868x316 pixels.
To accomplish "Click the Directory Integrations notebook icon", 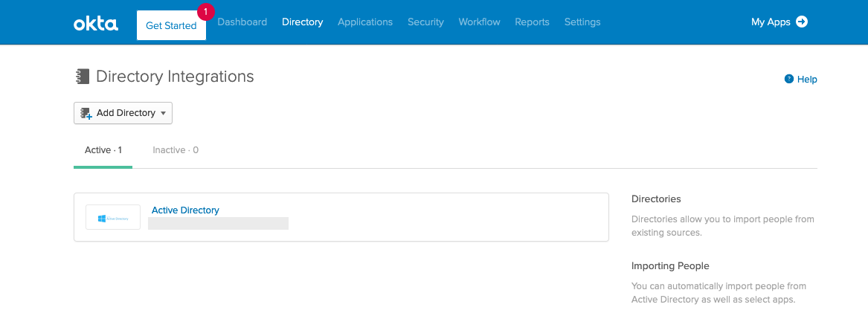I will pos(82,77).
